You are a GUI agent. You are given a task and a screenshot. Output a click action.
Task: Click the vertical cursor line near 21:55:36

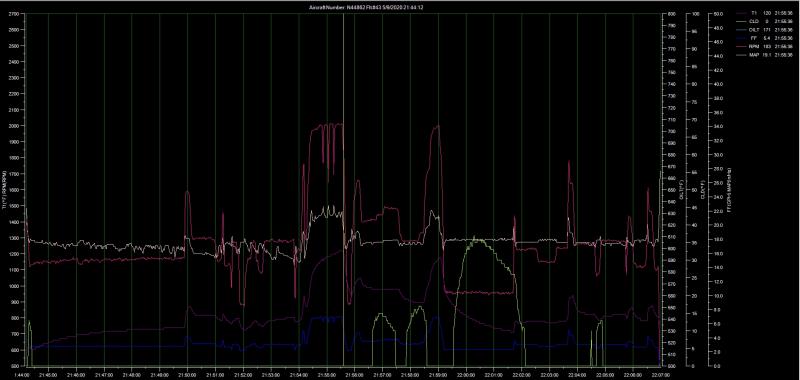point(343,190)
